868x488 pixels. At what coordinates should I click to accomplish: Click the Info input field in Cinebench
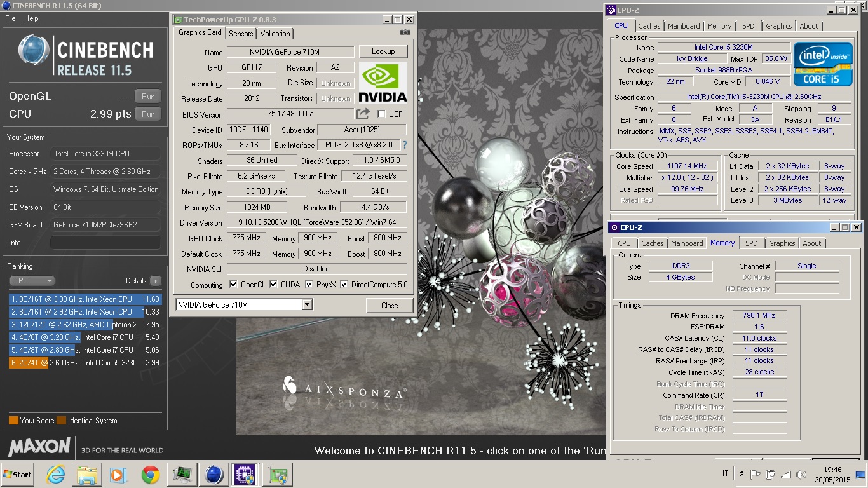click(x=105, y=243)
